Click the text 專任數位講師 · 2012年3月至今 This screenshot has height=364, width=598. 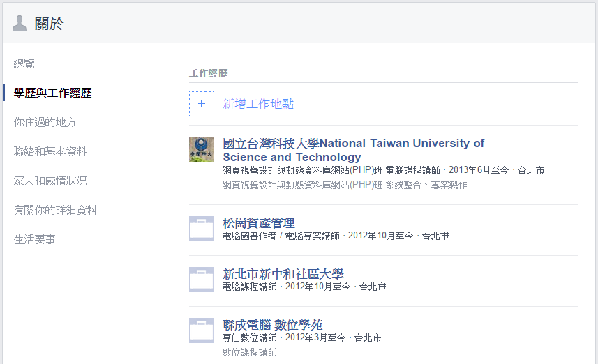(x=284, y=338)
